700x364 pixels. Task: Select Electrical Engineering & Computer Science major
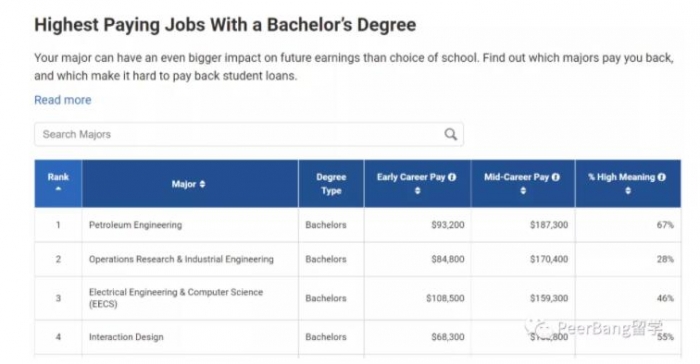(176, 298)
